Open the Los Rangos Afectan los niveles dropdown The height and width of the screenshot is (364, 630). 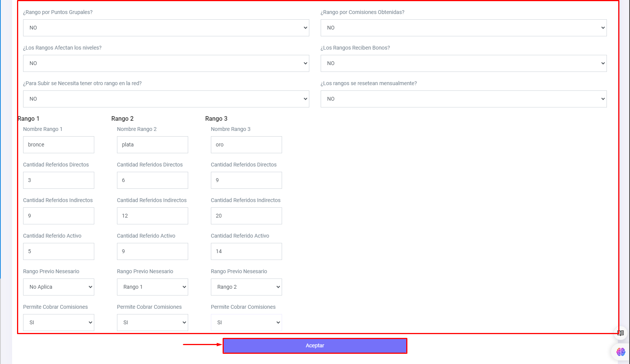coord(166,64)
